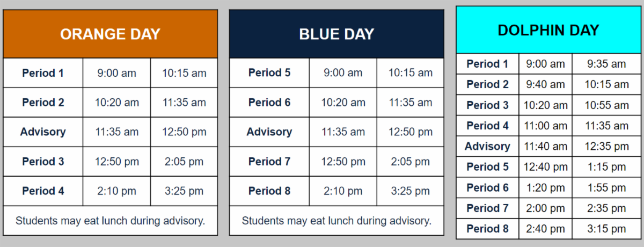Select Period 4 label in Orange Day table
644x247 pixels.
coord(43,191)
